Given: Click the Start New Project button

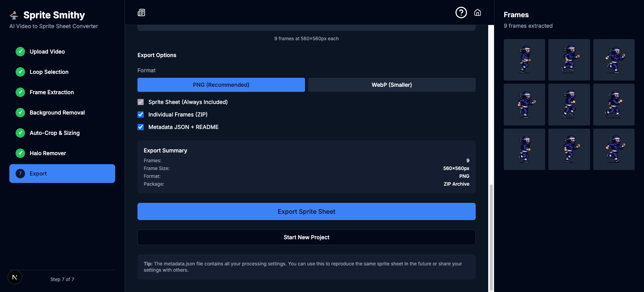Looking at the screenshot, I should (306, 237).
